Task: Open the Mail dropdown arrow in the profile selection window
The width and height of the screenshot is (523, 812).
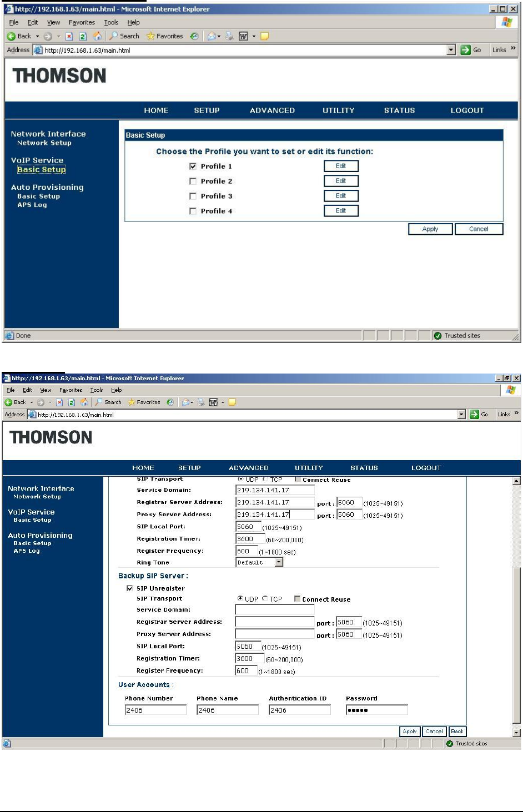Action: pos(219,36)
